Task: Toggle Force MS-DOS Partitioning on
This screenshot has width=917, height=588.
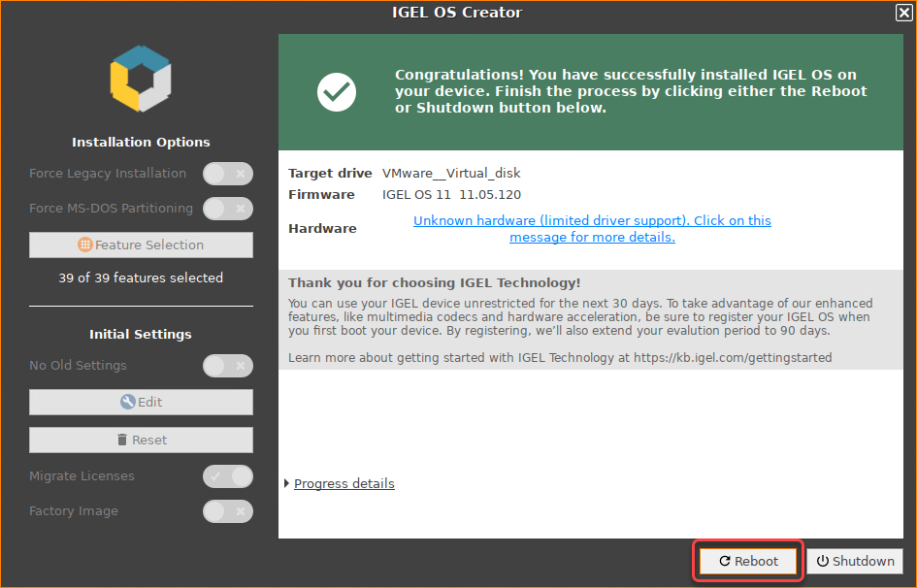Action: [227, 209]
